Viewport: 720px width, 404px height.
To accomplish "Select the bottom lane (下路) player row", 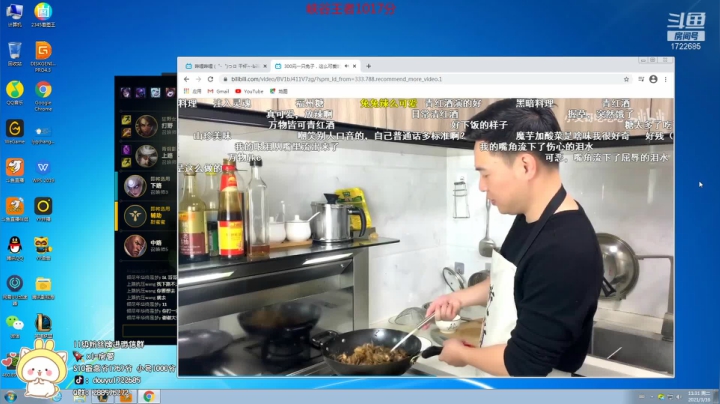I will (148, 186).
